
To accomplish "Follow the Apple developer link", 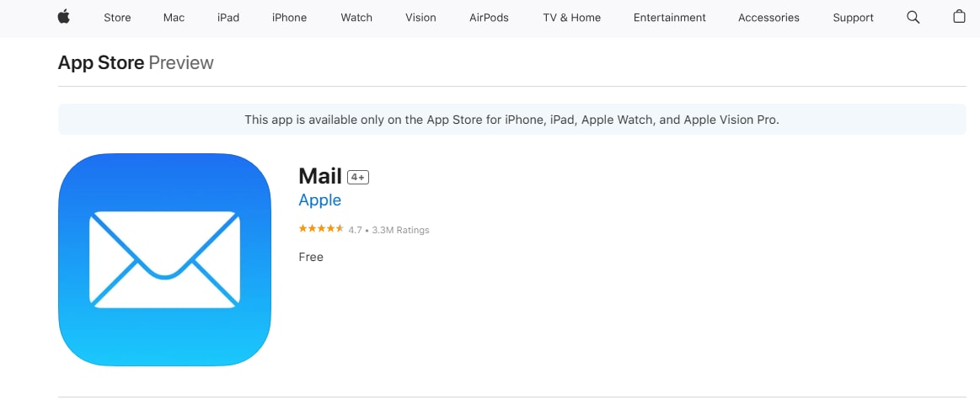I will point(320,200).
